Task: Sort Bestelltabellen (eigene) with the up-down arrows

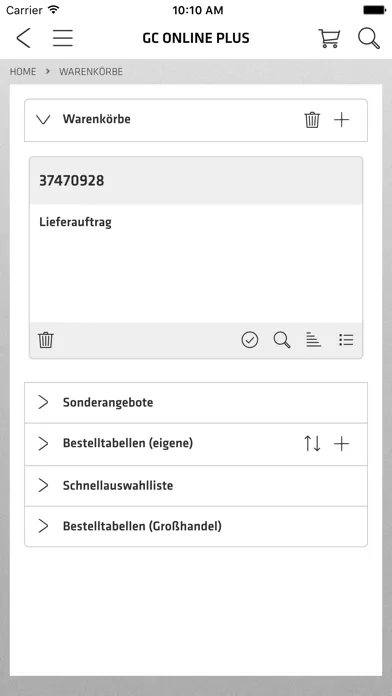Action: coord(312,444)
